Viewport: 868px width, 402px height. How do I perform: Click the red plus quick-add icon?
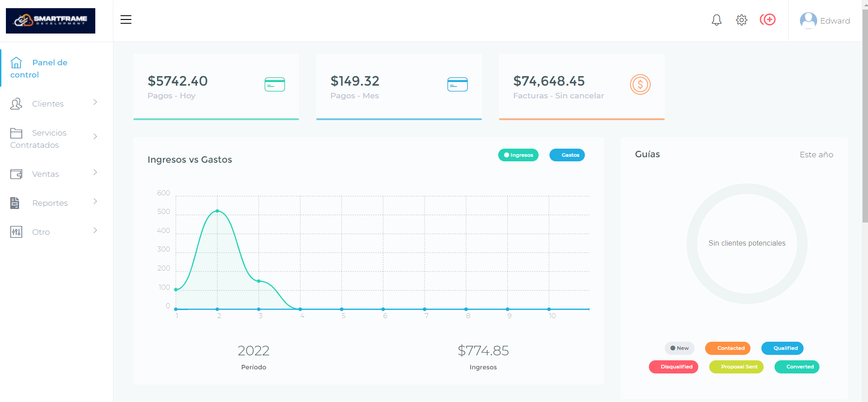(768, 19)
